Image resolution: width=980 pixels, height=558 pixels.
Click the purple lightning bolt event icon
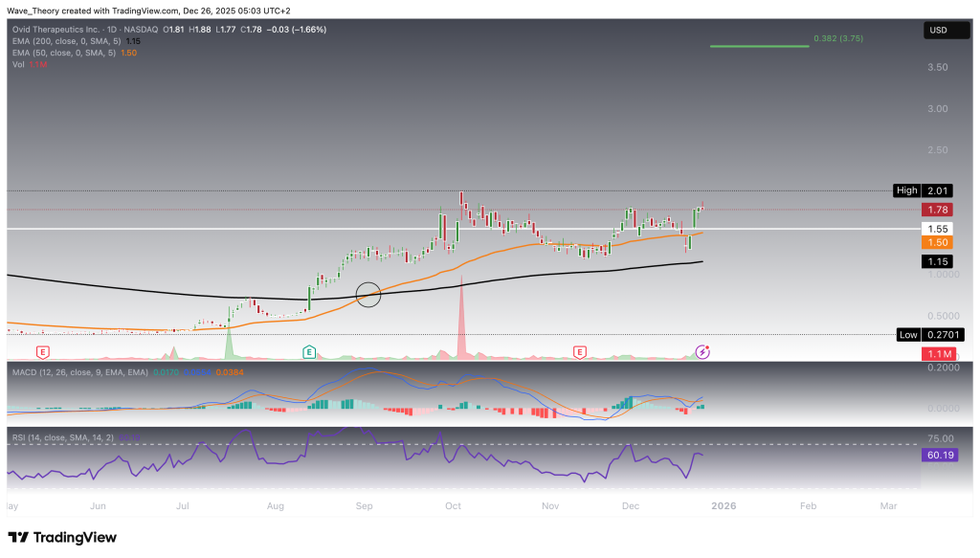tap(702, 351)
